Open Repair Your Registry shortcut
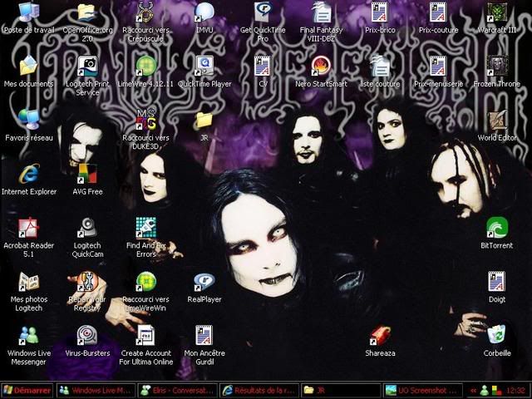 (87, 282)
